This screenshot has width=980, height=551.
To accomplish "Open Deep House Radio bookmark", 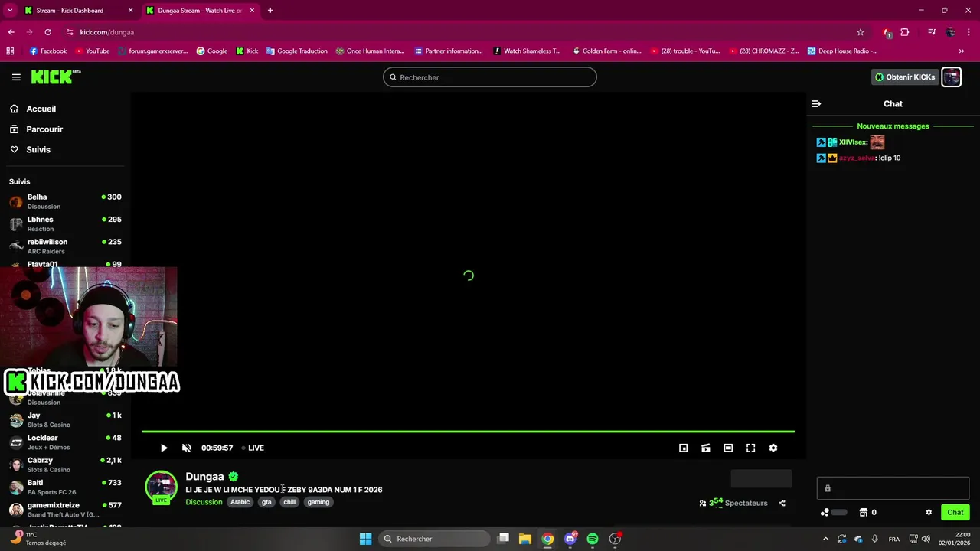I will (842, 51).
